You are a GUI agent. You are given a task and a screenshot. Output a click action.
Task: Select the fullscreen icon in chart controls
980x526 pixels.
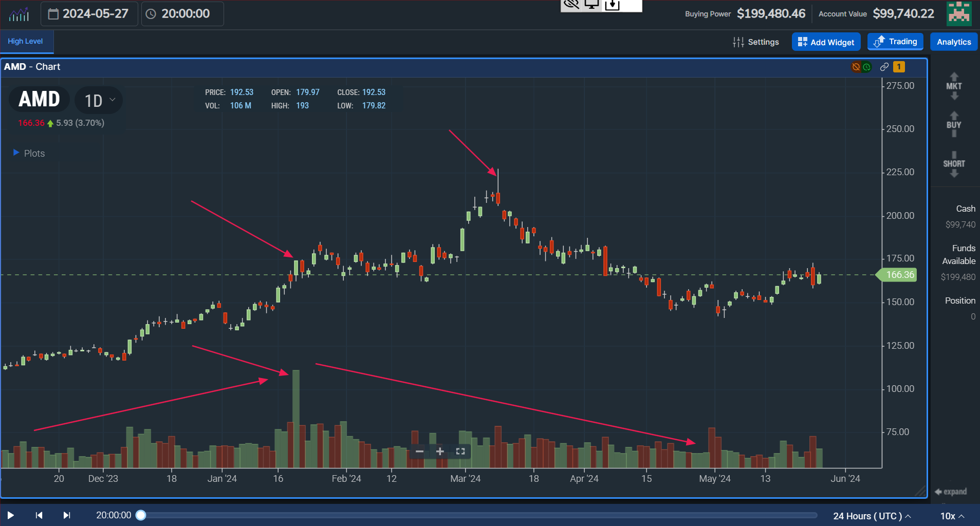pos(460,451)
